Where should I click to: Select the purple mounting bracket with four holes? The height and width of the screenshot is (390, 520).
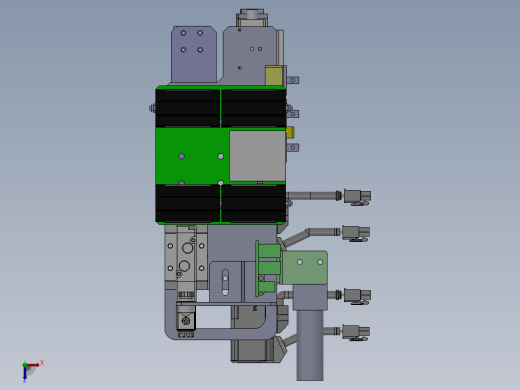pos(194,54)
